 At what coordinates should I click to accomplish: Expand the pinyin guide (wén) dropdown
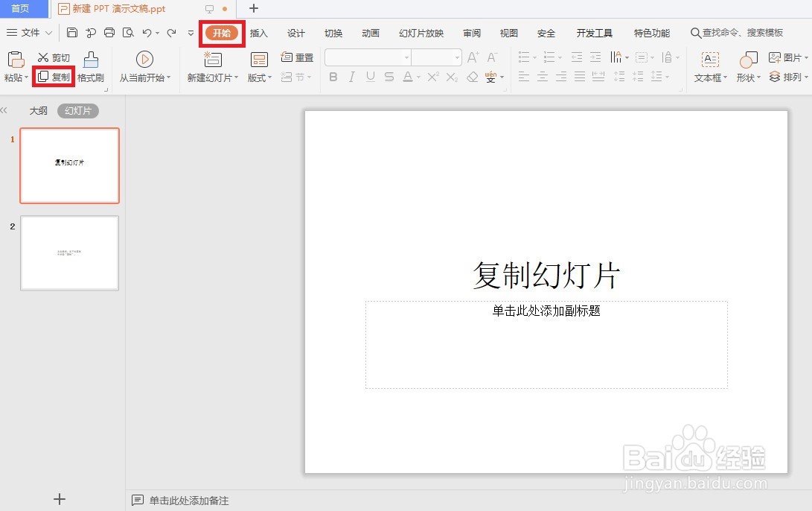click(502, 77)
